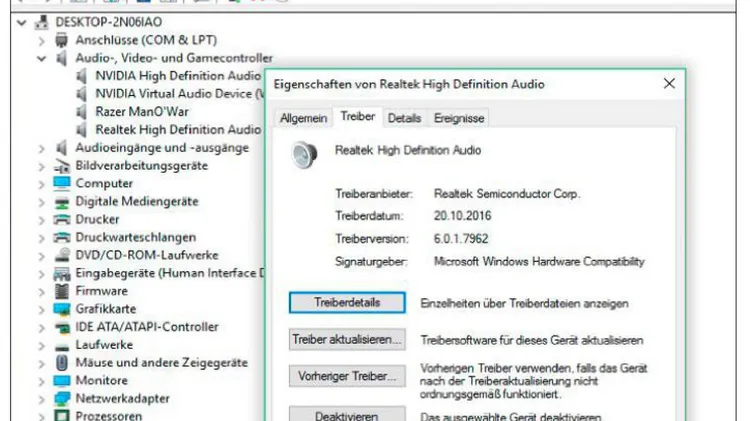Select the Razer ManO'War device label
Image resolution: width=750 pixels, height=421 pixels.
point(142,111)
